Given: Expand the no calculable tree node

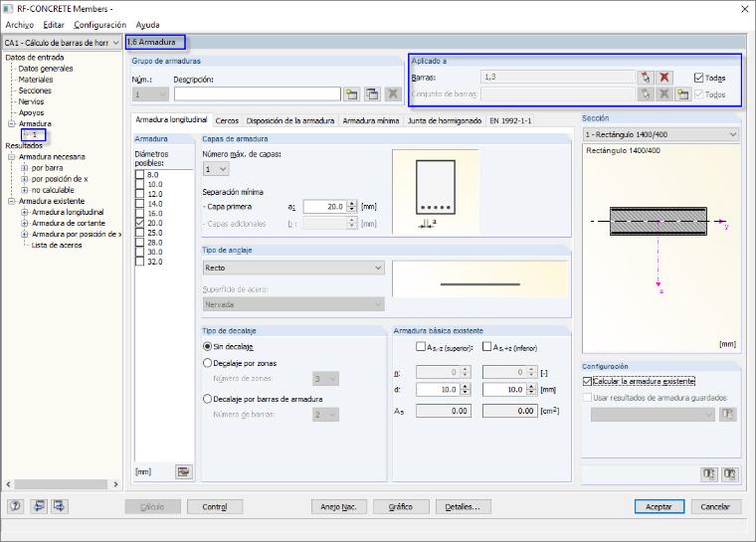Looking at the screenshot, I should pos(25,190).
